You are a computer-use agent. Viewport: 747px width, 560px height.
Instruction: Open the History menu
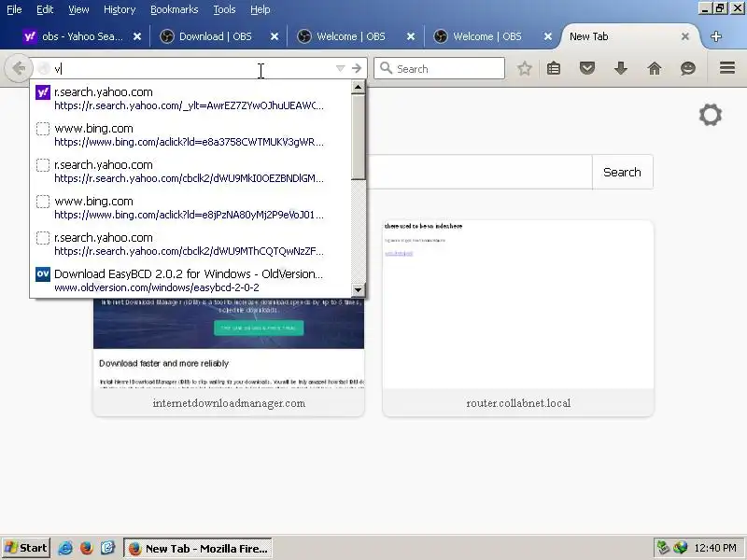(120, 9)
